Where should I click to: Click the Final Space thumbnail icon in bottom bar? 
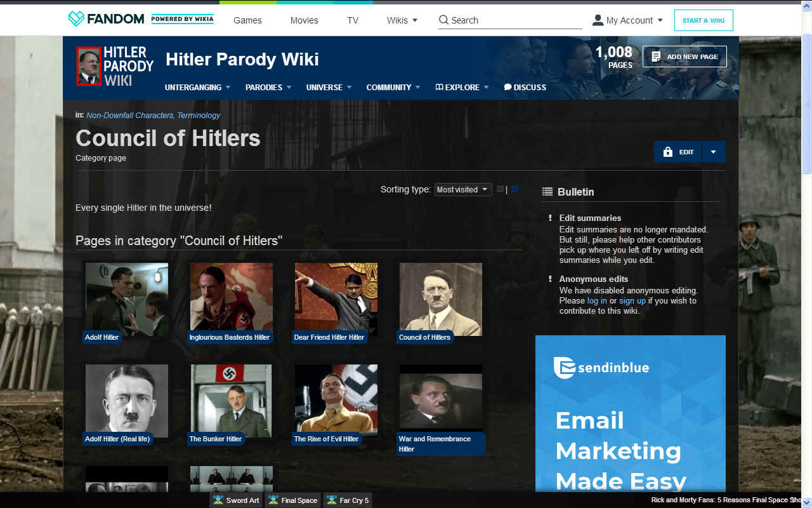click(x=273, y=500)
